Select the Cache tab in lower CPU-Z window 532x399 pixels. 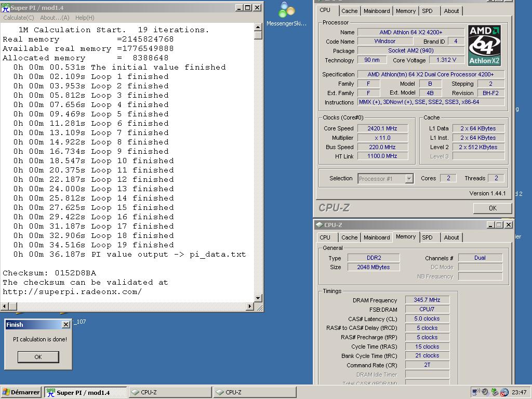pyautogui.click(x=350, y=237)
